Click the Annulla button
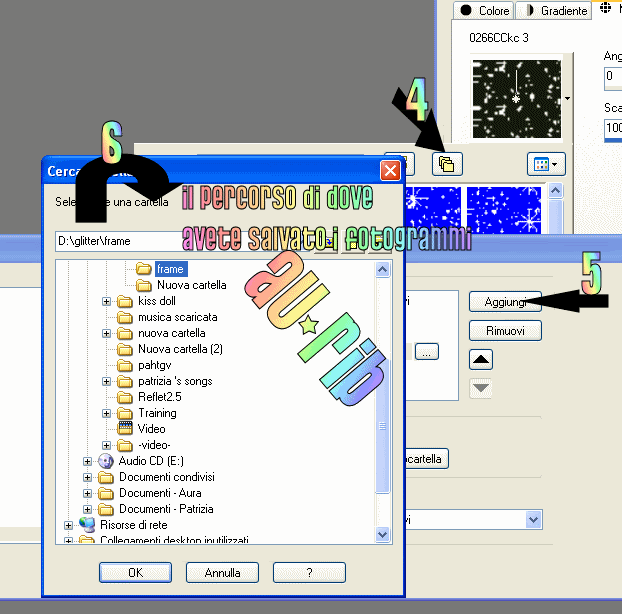622x614 pixels. point(222,572)
